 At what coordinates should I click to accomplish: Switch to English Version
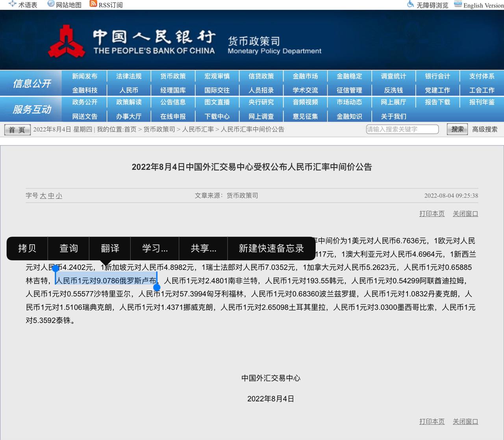(484, 5)
